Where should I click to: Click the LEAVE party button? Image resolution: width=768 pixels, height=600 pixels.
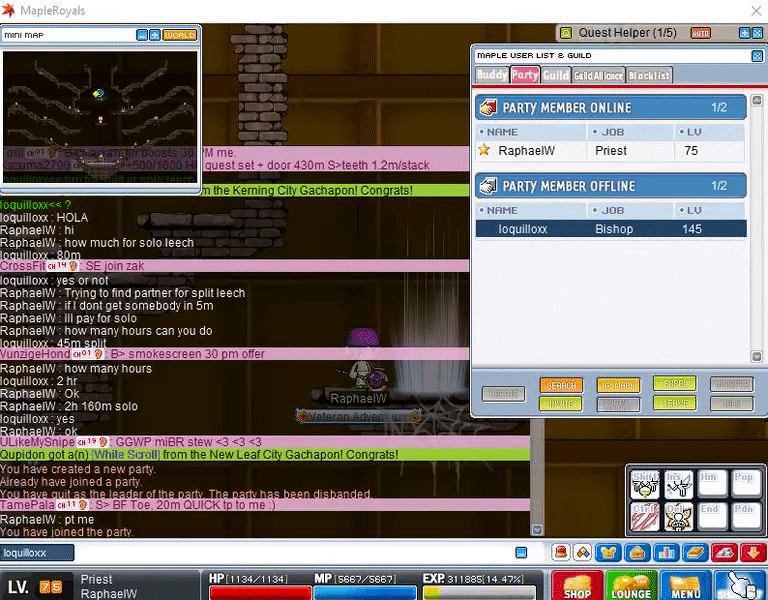(675, 403)
